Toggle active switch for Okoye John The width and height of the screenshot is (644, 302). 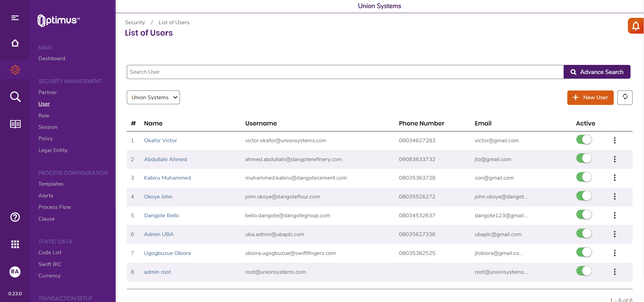(584, 196)
